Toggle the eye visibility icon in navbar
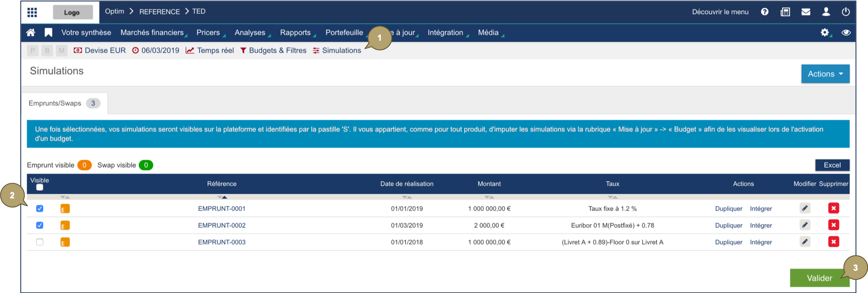Viewport: 868px width, 293px height. 846,32
